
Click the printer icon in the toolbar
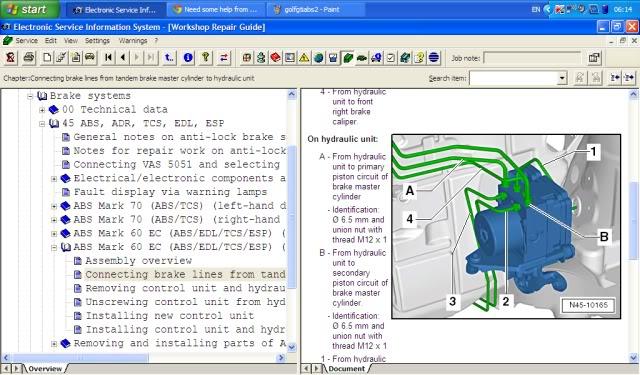pos(29,58)
